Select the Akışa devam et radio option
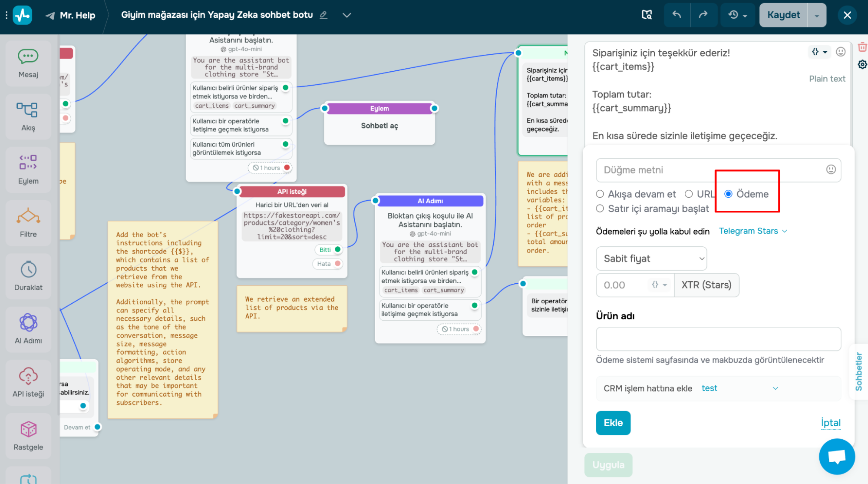The height and width of the screenshot is (484, 868). (600, 194)
